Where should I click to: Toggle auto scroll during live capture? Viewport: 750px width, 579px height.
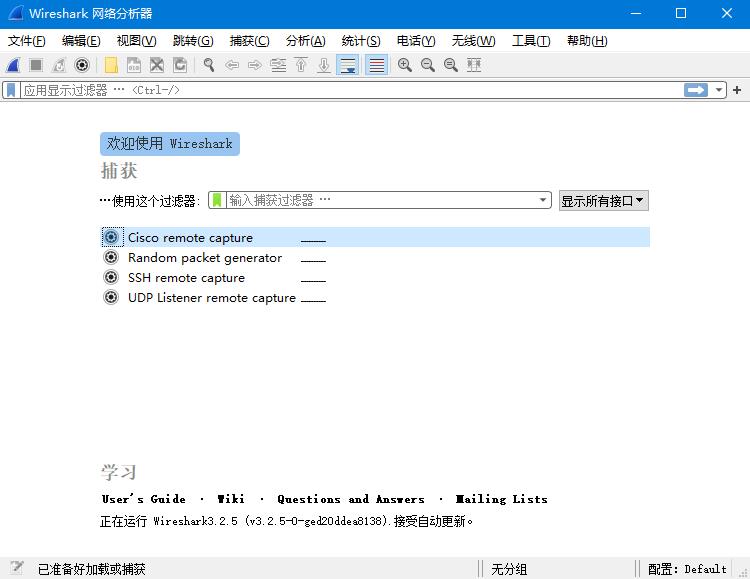pyautogui.click(x=348, y=65)
